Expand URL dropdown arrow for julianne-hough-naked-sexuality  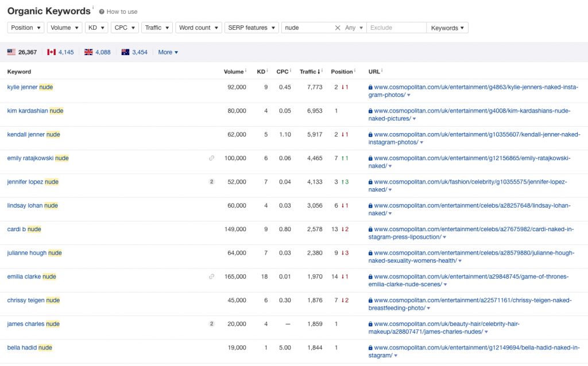[460, 261]
